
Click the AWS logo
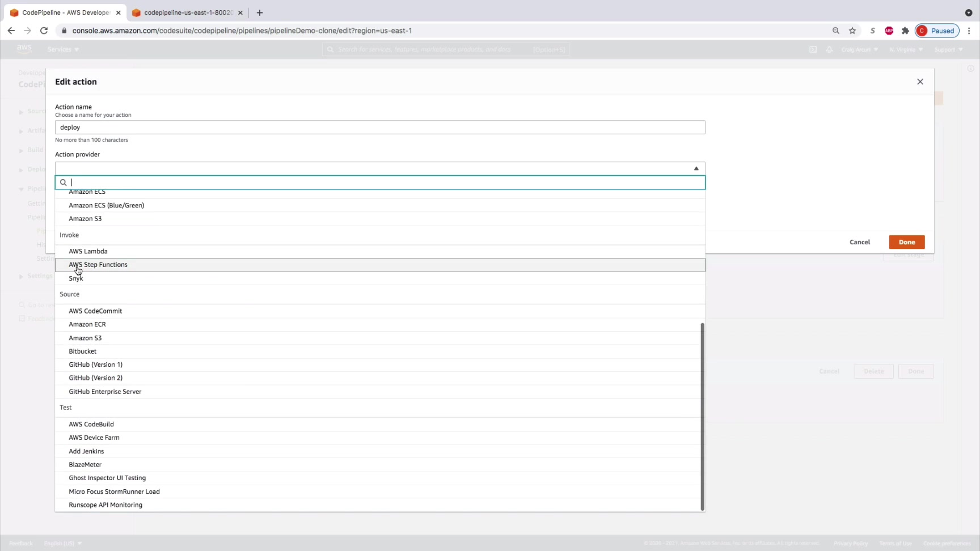tap(24, 49)
